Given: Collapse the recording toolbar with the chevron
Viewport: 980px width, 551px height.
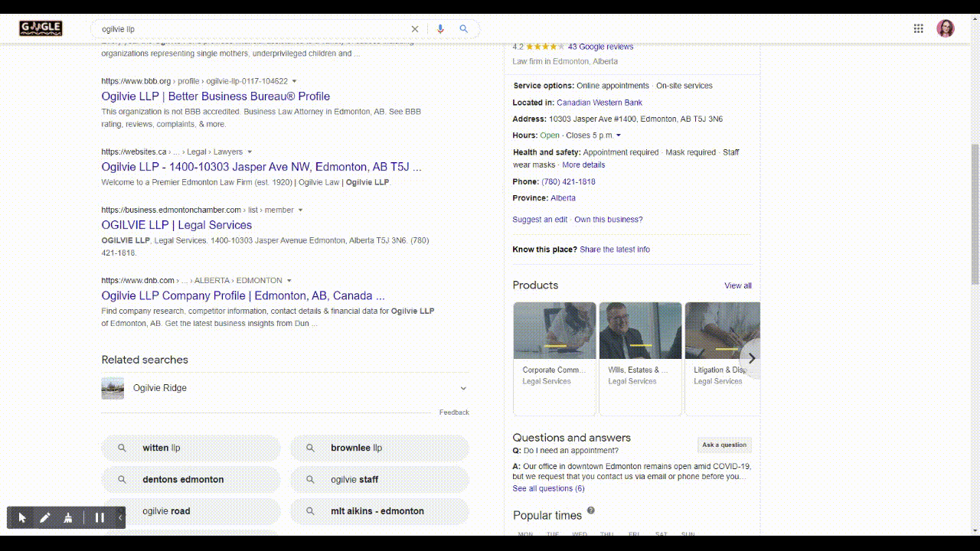Looking at the screenshot, I should pos(120,517).
